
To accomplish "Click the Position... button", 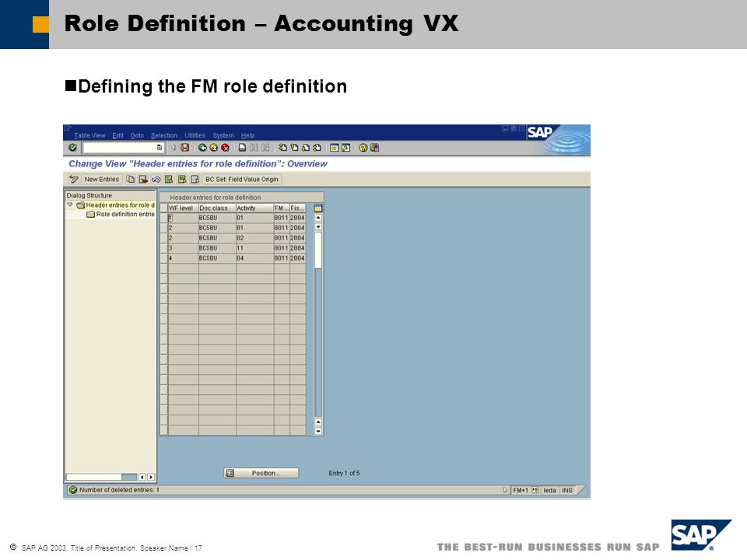I will pyautogui.click(x=261, y=473).
